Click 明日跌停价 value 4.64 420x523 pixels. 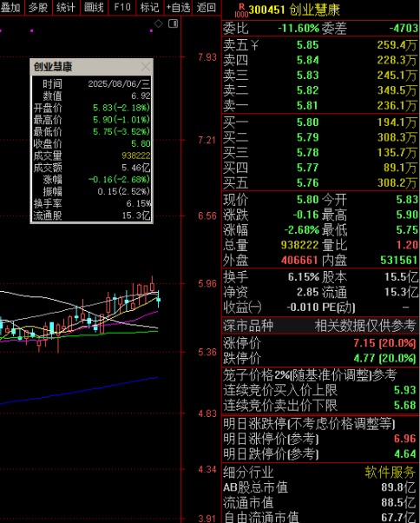[x=405, y=454]
